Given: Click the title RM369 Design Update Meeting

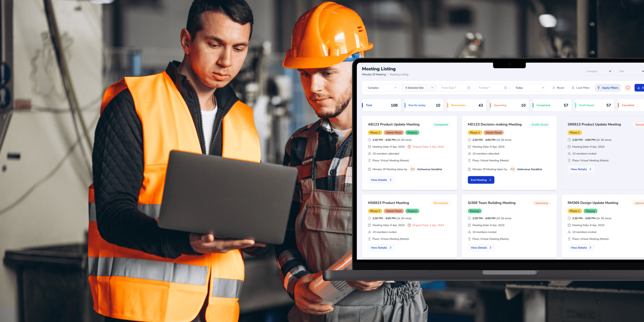Looking at the screenshot, I should click(x=593, y=203).
